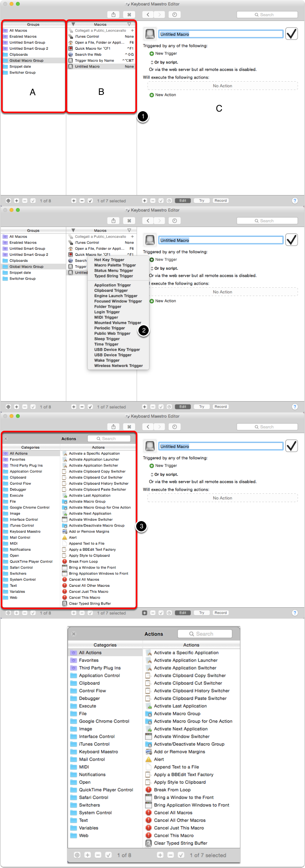This screenshot has height=868, width=305.
Task: Click the target icon under Groups in top window
Action: click(8, 201)
